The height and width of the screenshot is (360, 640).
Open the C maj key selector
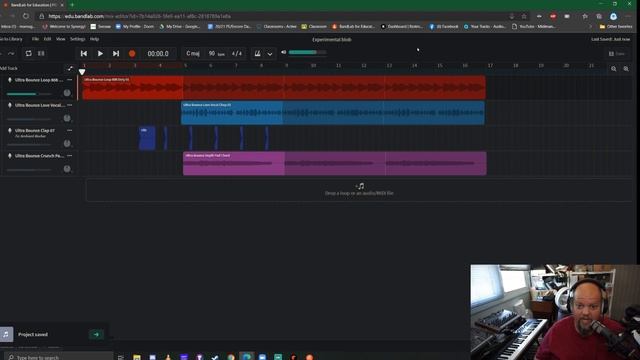point(193,53)
